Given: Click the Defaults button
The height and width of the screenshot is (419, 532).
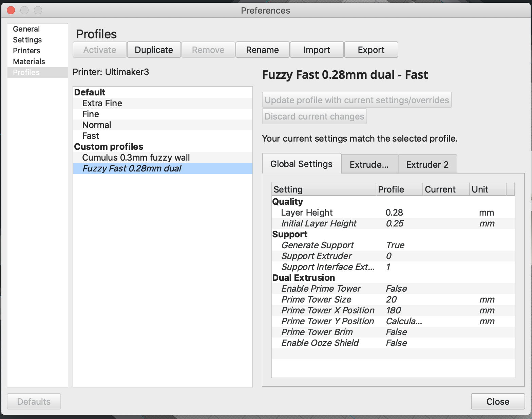Looking at the screenshot, I should coord(34,402).
